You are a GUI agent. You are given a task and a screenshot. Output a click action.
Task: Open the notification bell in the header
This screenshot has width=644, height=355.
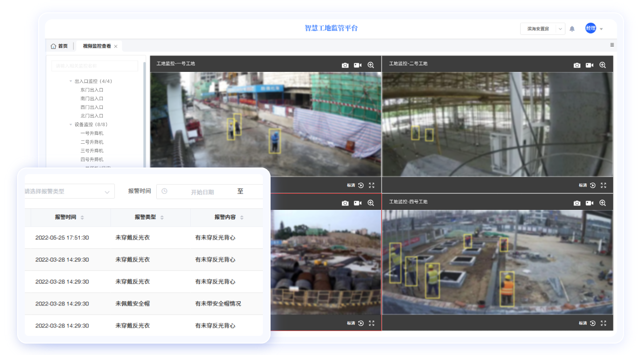coord(572,29)
